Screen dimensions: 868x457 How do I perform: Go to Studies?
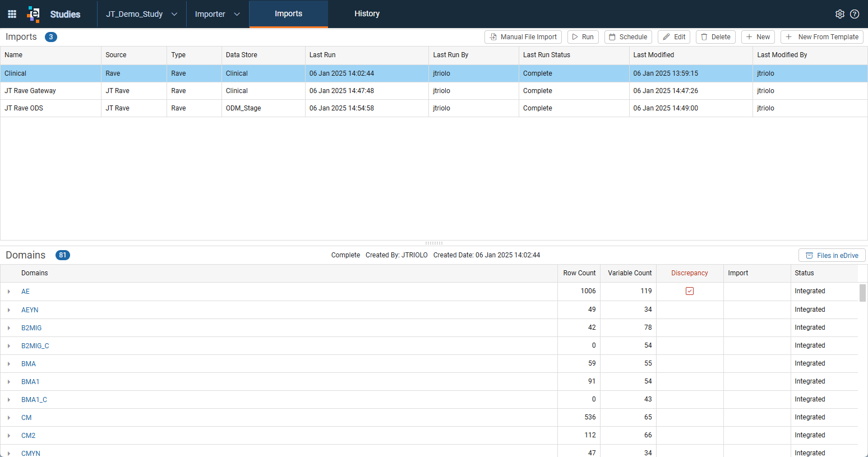click(x=65, y=14)
